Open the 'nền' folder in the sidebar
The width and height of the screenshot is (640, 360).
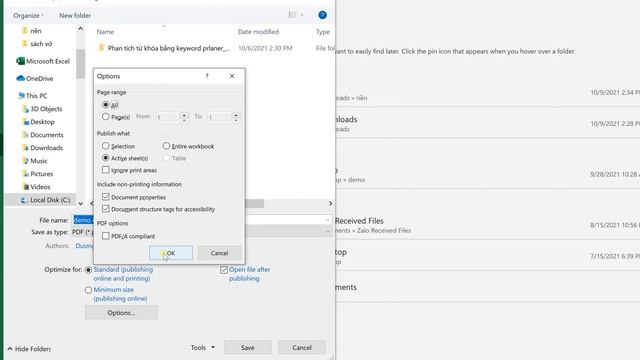coord(31,31)
